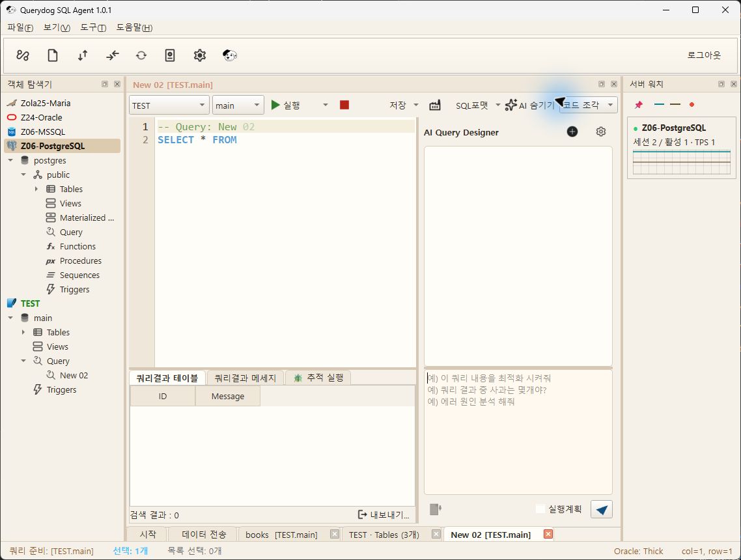Collapse the public schema node
This screenshot has width=741, height=560.
point(23,175)
